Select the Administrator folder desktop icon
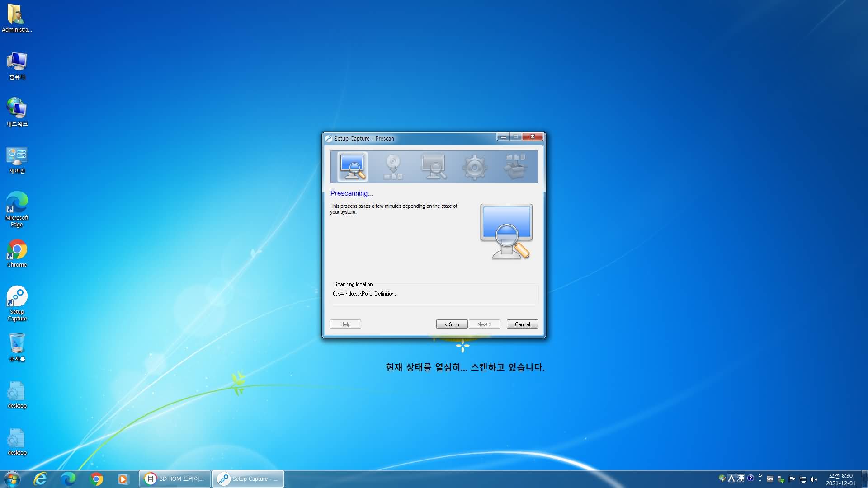Screen dimensions: 868x488 [x=17, y=18]
